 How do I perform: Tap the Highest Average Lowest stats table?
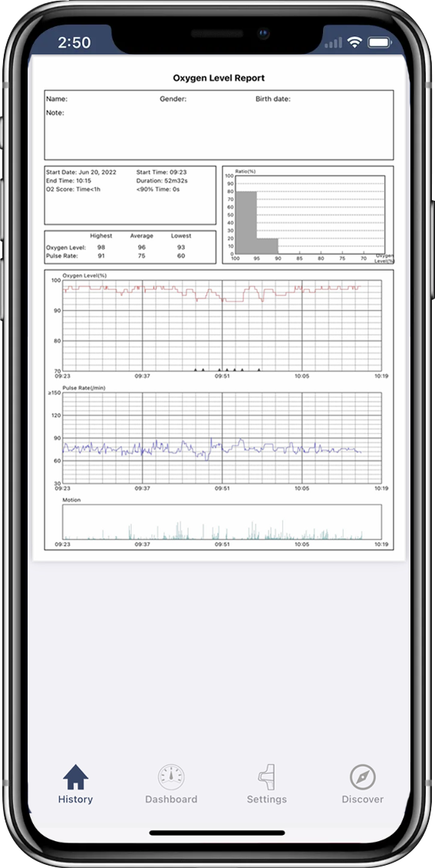pos(130,247)
